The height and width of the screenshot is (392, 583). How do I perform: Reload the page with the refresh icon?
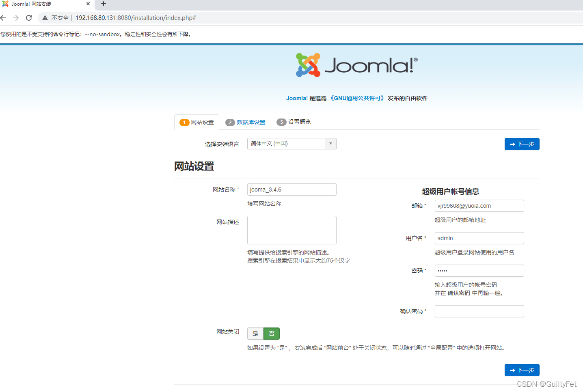(29, 18)
